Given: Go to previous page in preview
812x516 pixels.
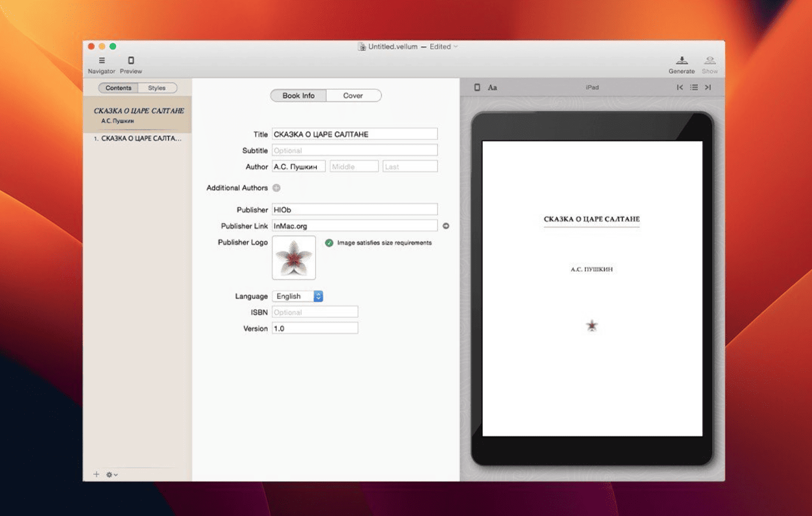Looking at the screenshot, I should click(x=680, y=87).
